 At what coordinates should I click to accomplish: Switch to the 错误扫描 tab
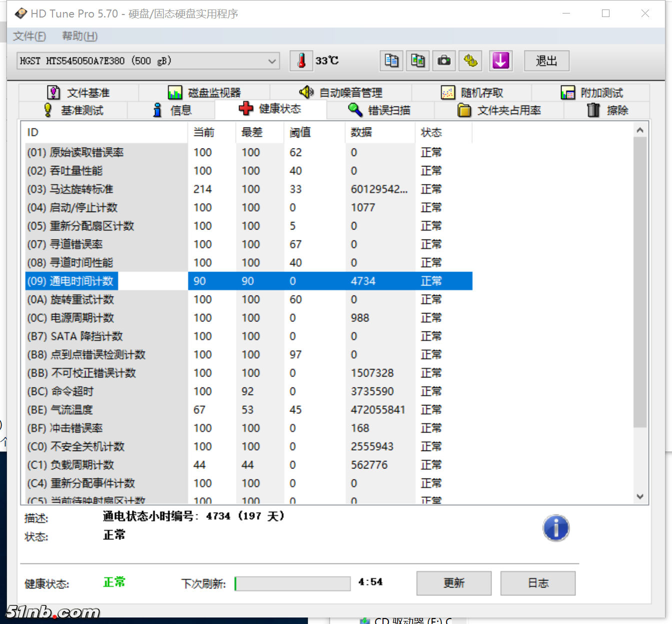point(380,110)
